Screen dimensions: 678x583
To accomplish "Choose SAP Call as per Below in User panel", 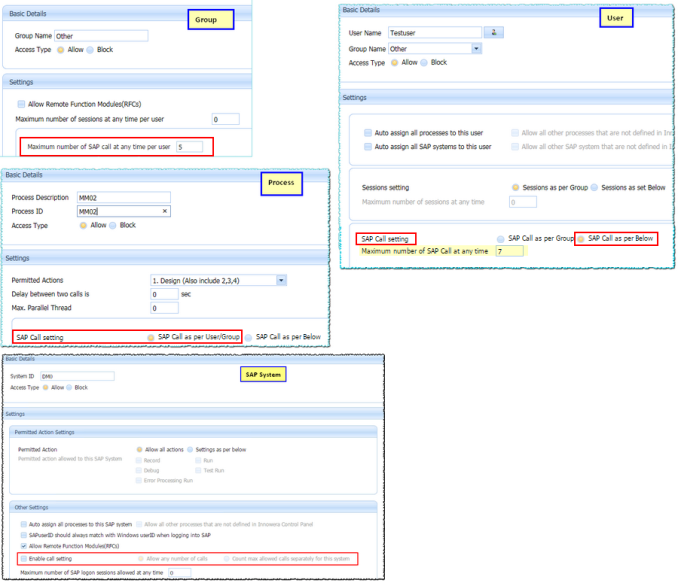I will 581,239.
